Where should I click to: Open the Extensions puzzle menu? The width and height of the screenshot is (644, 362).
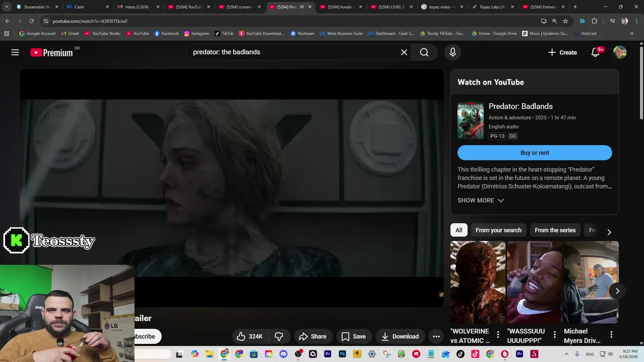pyautogui.click(x=595, y=21)
